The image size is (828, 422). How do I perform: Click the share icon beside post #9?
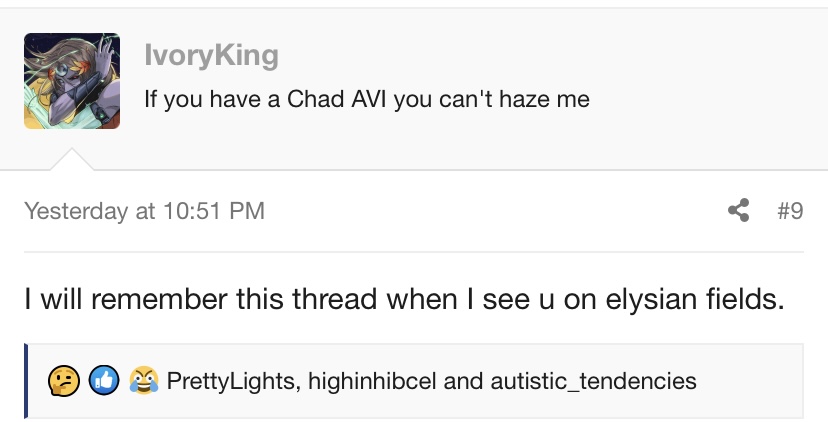coord(739,211)
